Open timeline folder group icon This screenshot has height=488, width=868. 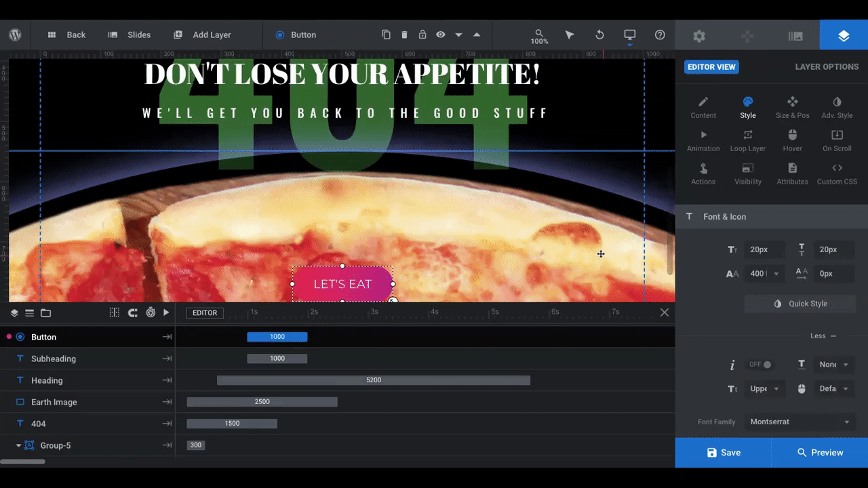[x=45, y=313]
